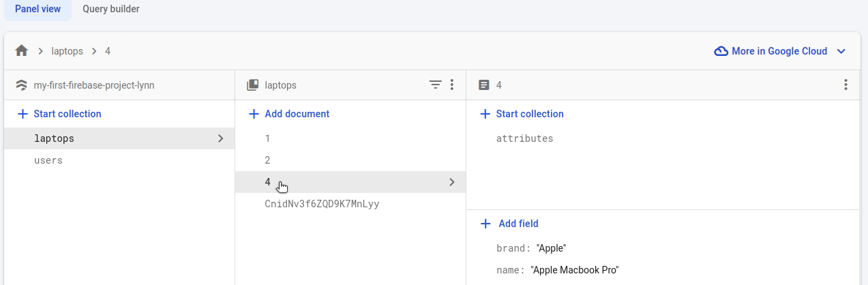The width and height of the screenshot is (868, 285).
Task: Click Start collection under document 4
Action: point(522,114)
